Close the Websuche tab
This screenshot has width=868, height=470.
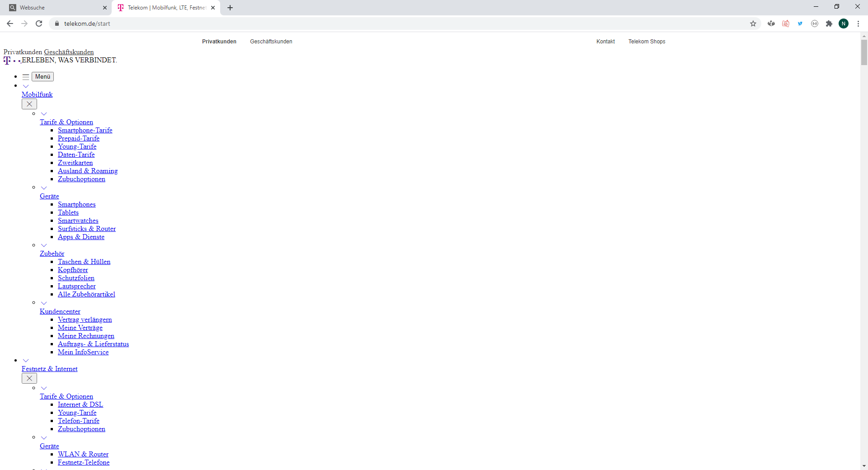click(105, 8)
